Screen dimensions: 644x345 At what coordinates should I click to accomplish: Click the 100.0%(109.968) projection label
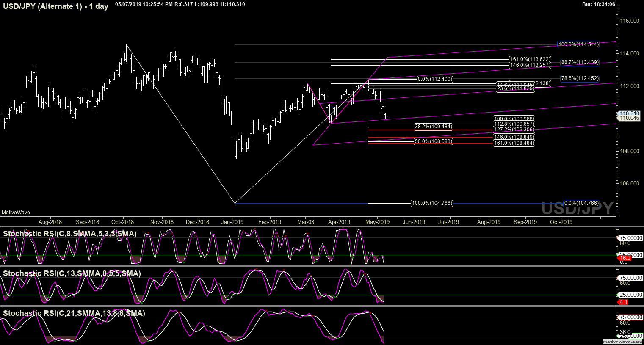click(x=514, y=119)
